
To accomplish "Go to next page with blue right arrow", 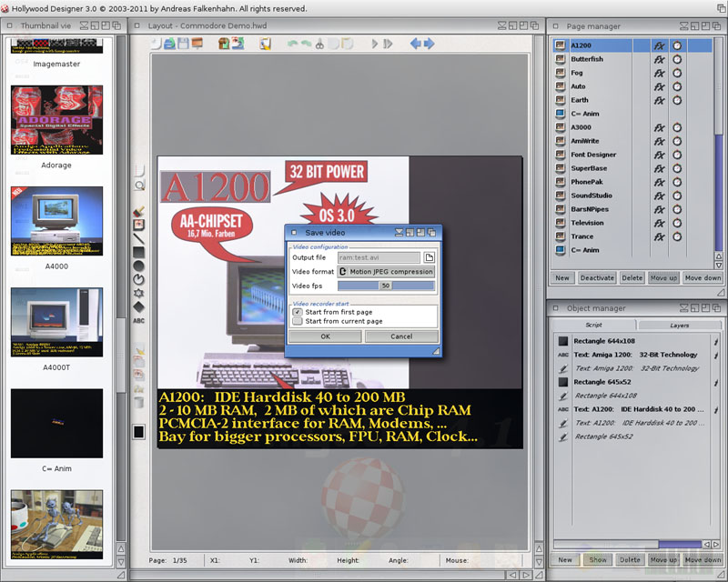I will 429,44.
